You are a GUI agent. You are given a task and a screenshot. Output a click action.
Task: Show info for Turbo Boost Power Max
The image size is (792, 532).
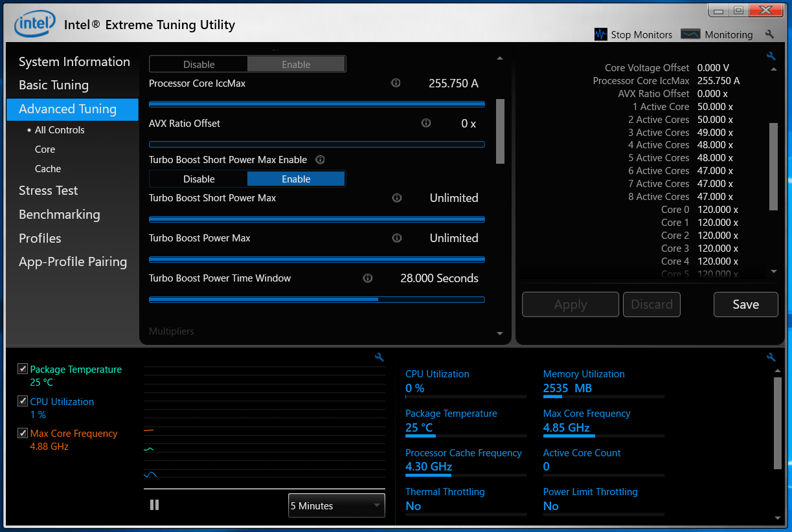click(397, 238)
